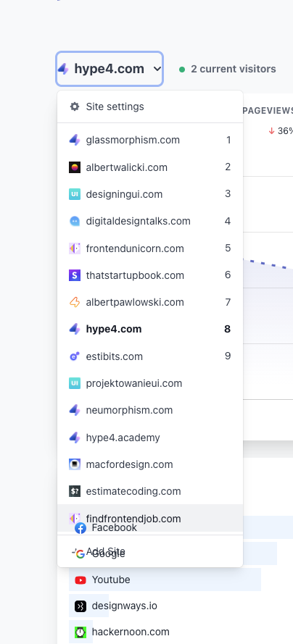Click the hackernoon.com green favicon
Viewport: 293px width, 644px height.
click(81, 632)
